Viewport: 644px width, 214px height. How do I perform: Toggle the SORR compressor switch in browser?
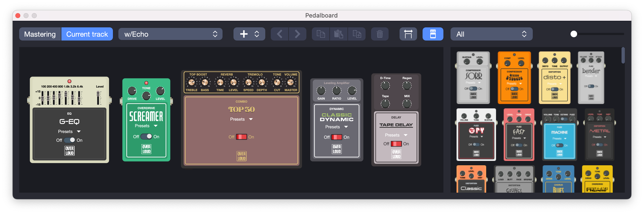click(473, 89)
